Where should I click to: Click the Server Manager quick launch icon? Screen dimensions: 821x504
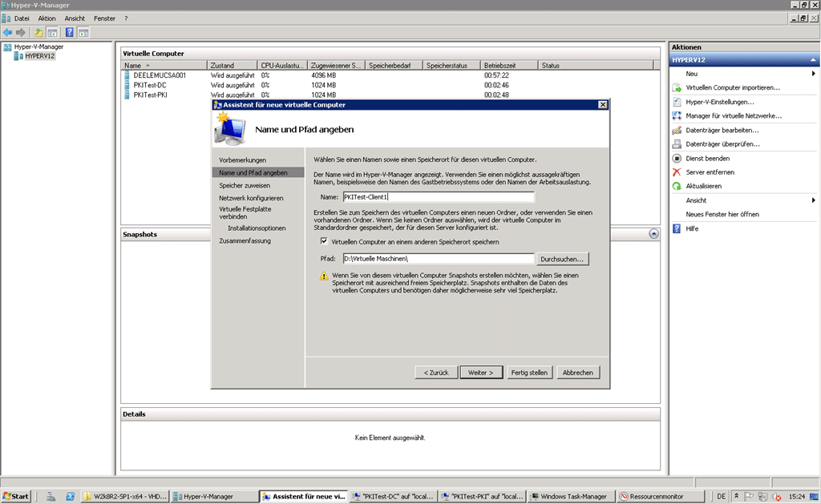[x=51, y=497]
